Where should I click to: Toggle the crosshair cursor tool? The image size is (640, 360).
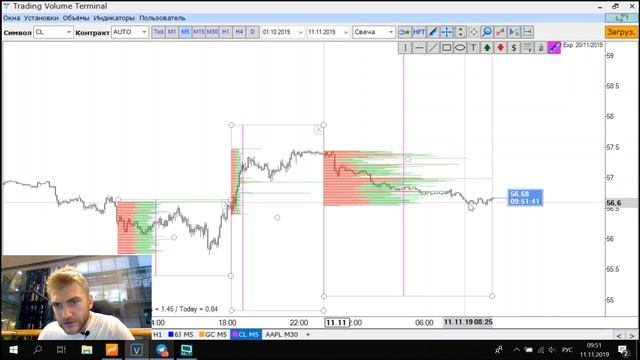pyautogui.click(x=447, y=32)
